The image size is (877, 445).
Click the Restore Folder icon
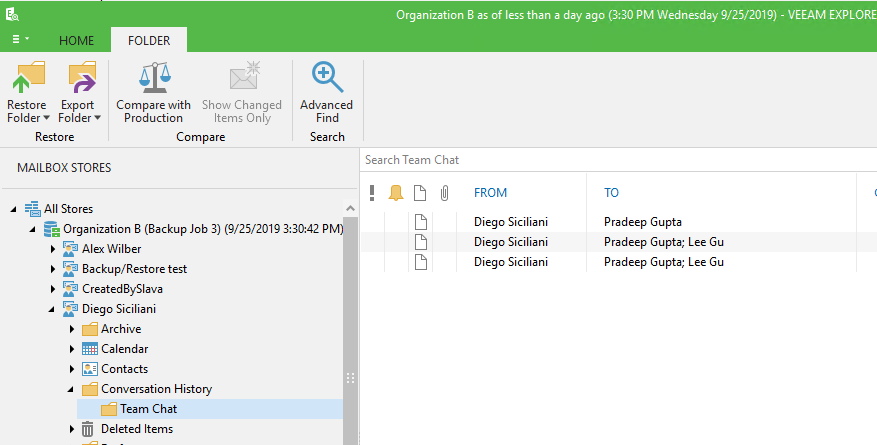point(29,77)
